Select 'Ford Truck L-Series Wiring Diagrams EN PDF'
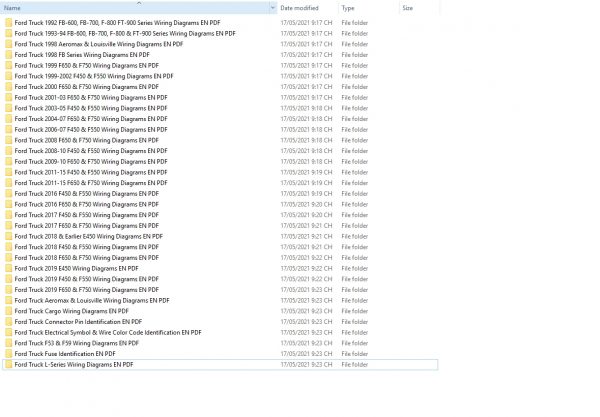 (74, 365)
